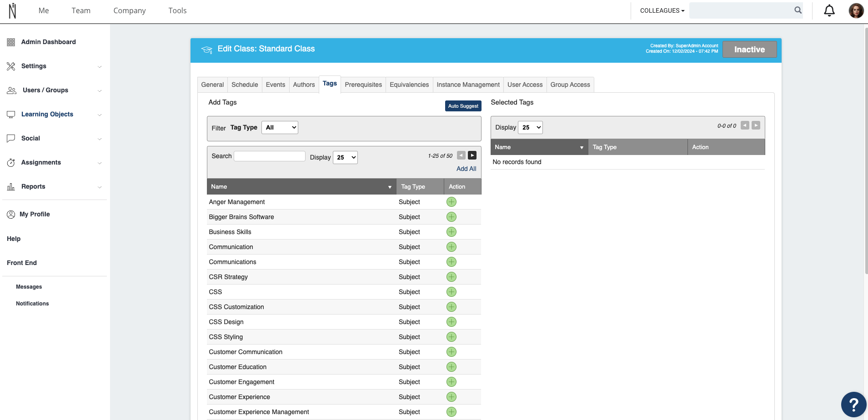
Task: Open the COLLEAGUES search scope dropdown
Action: pos(662,10)
